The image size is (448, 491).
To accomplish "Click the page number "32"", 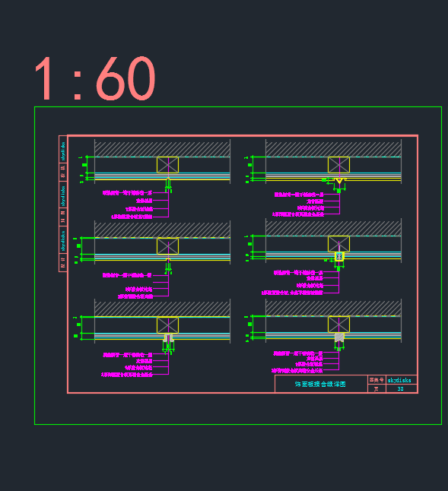I will click(400, 389).
